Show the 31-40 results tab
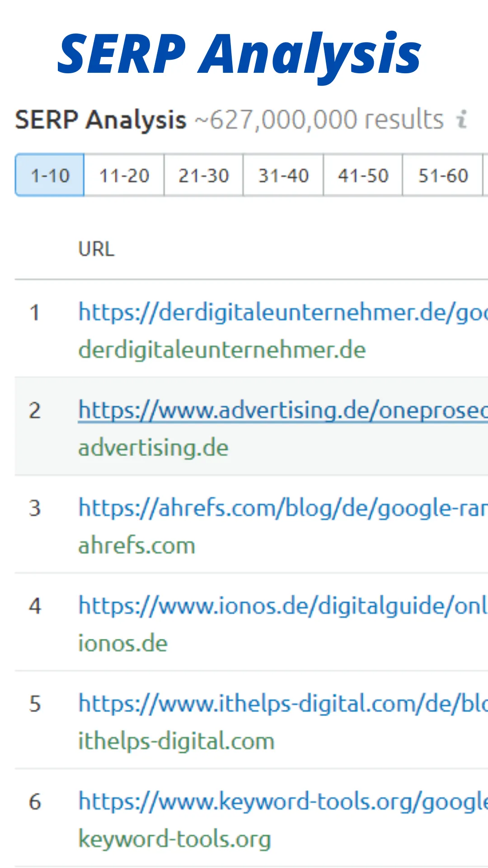488x868 pixels. pos(283,175)
